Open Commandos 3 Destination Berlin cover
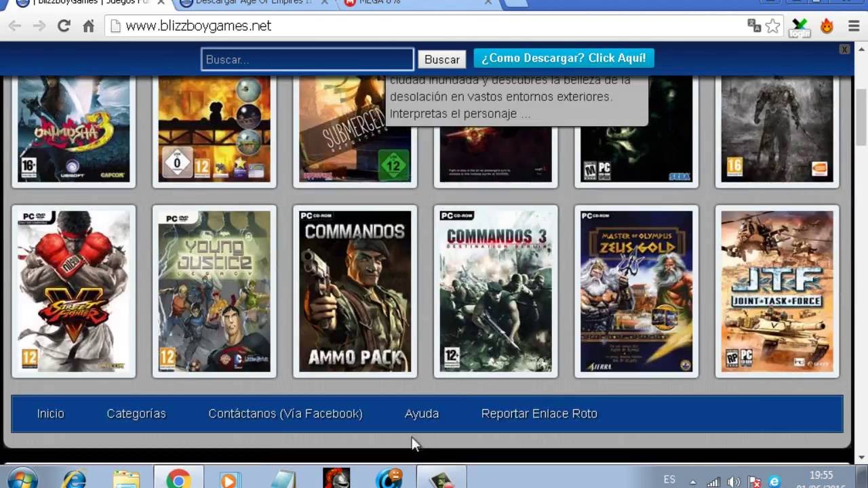Screen dimensions: 868x488 [x=496, y=291]
